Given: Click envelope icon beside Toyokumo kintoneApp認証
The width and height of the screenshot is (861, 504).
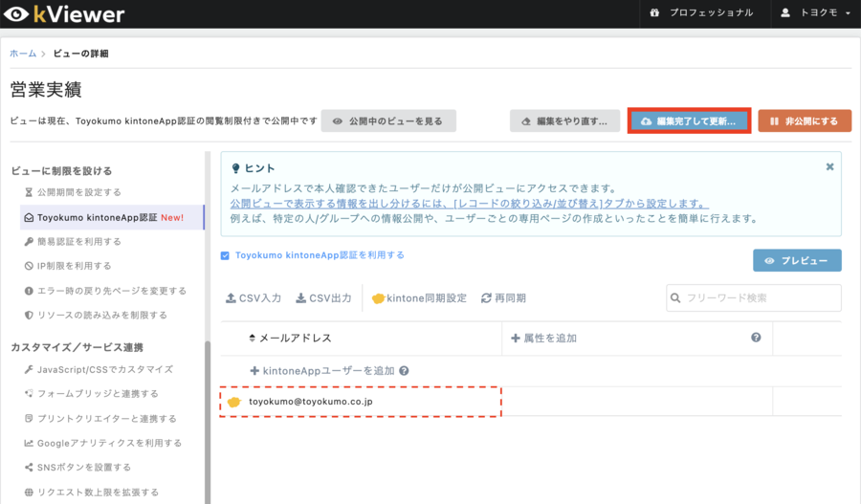Looking at the screenshot, I should (x=29, y=218).
